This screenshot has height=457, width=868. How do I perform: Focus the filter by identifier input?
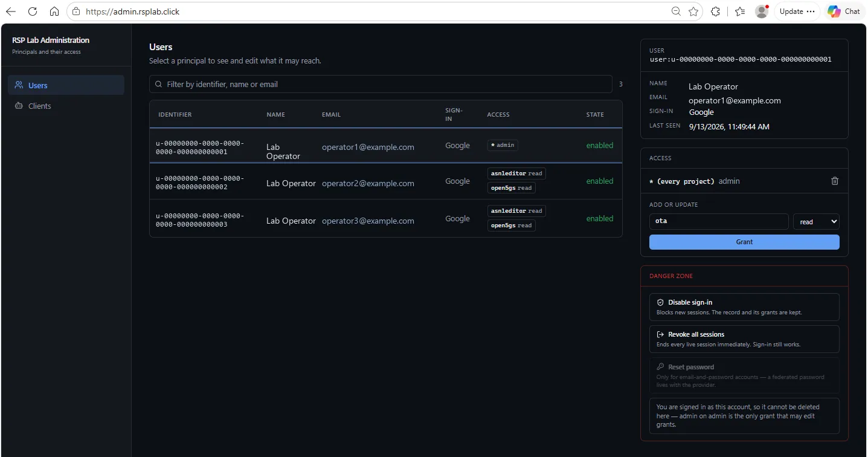tap(381, 84)
